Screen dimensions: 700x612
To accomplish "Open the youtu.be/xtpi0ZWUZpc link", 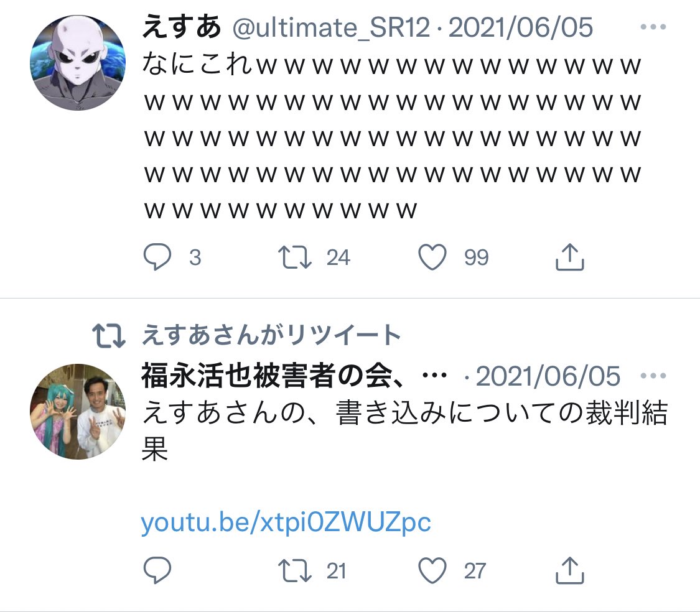I will tap(286, 522).
